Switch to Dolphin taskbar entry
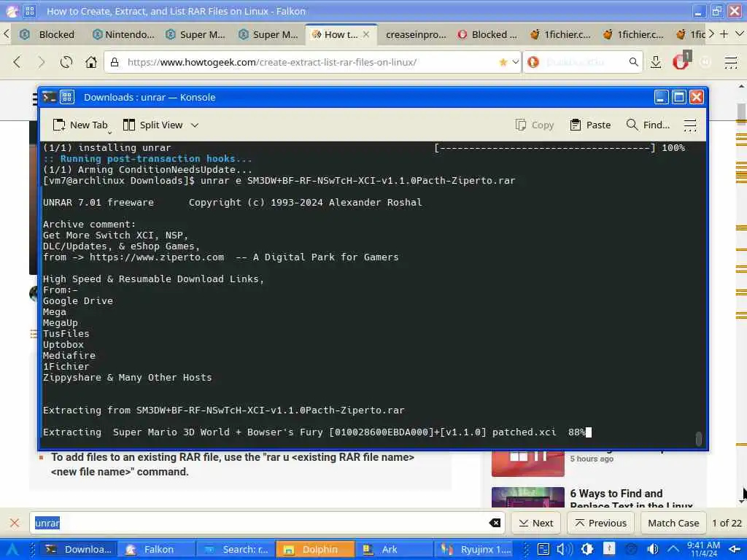Image resolution: width=747 pixels, height=560 pixels. pyautogui.click(x=315, y=549)
